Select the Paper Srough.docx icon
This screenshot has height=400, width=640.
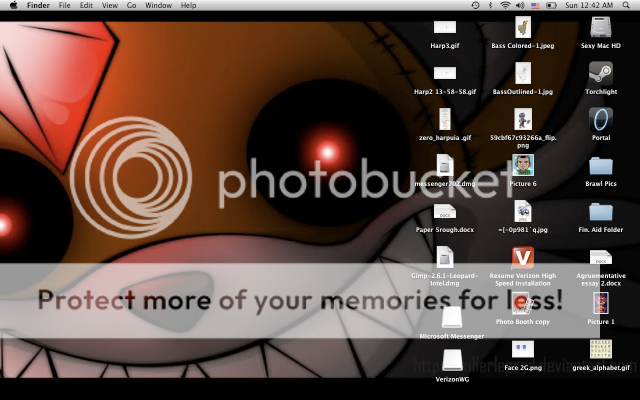click(x=445, y=211)
